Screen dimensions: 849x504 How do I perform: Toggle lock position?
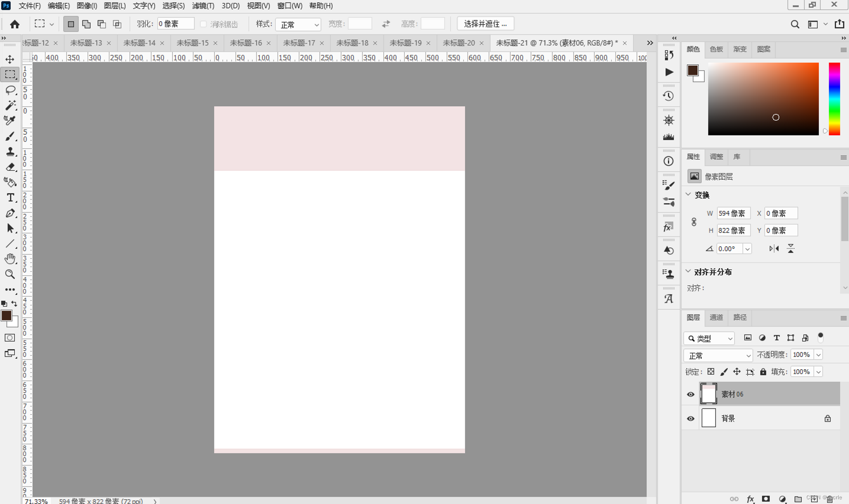(x=737, y=372)
